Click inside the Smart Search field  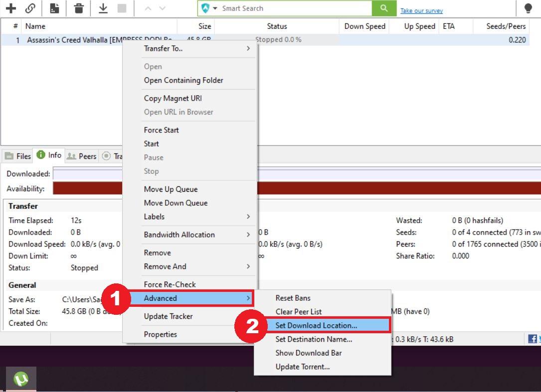[295, 8]
